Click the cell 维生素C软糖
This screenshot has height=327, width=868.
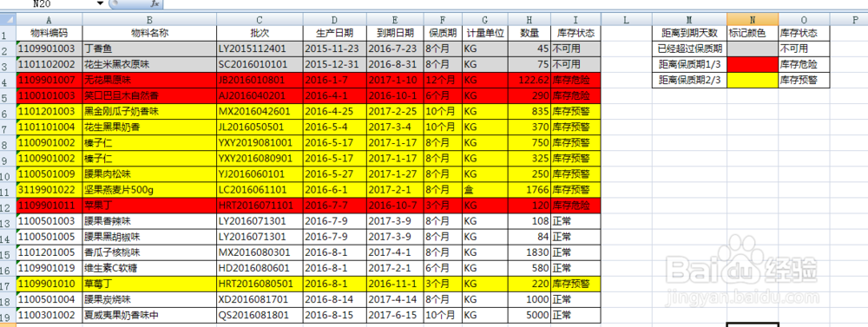[149, 268]
